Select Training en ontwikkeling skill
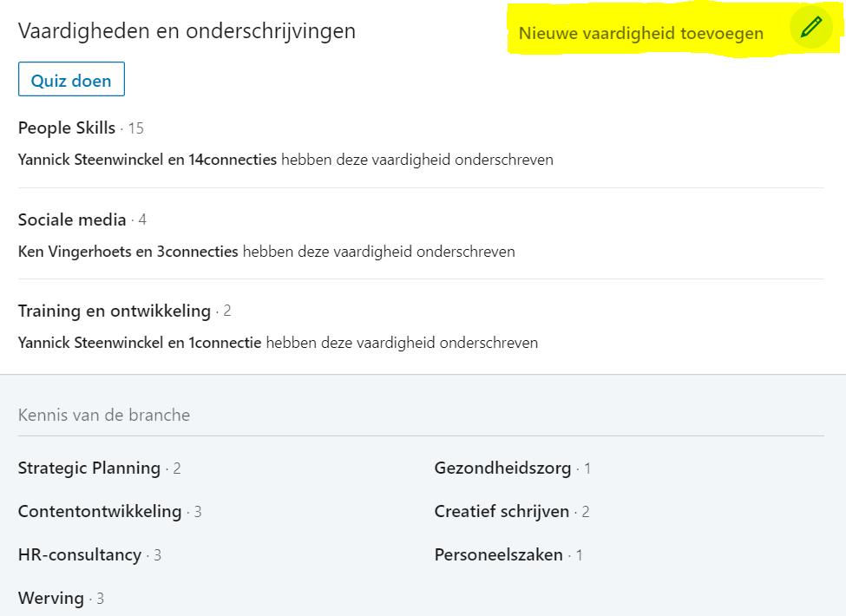 115,311
